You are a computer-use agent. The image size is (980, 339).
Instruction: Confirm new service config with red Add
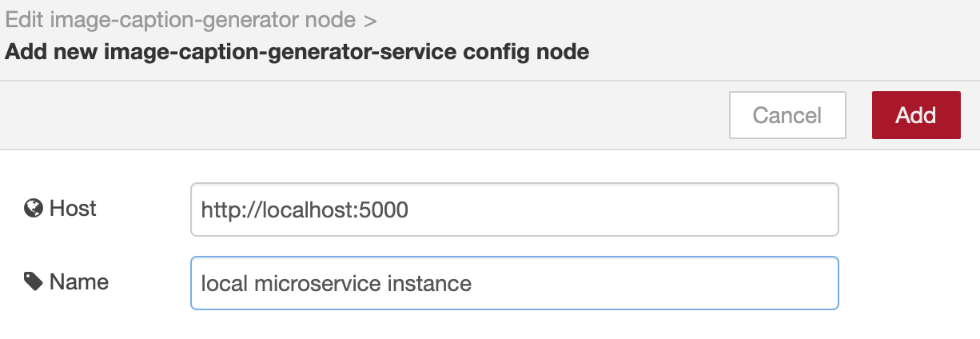[916, 115]
